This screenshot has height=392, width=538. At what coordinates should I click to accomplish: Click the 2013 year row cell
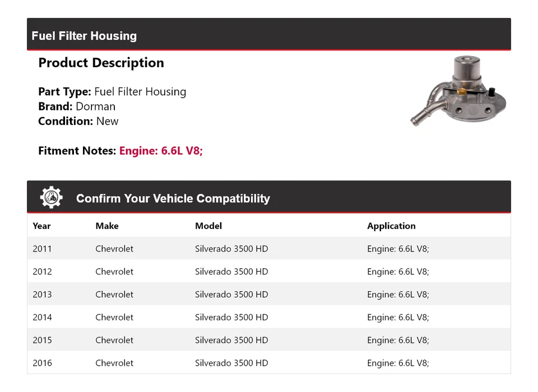tap(42, 295)
